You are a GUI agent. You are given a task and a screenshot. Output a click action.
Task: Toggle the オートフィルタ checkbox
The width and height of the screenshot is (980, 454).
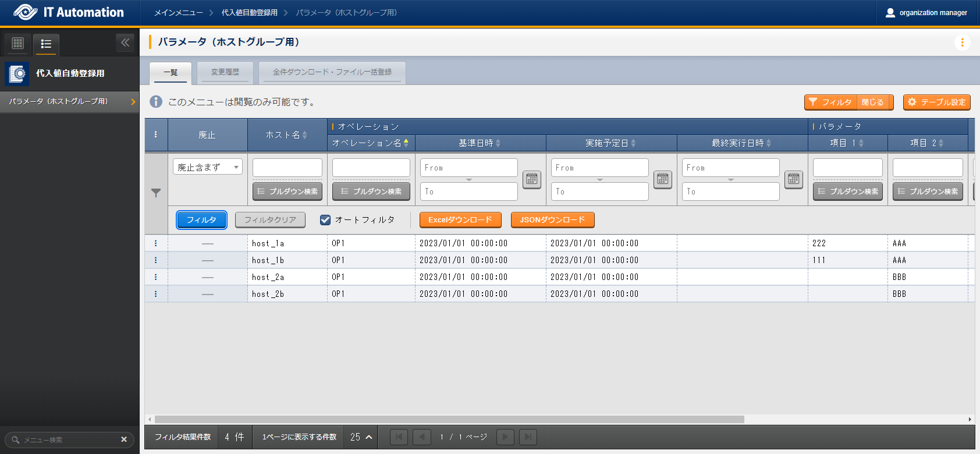click(x=325, y=220)
